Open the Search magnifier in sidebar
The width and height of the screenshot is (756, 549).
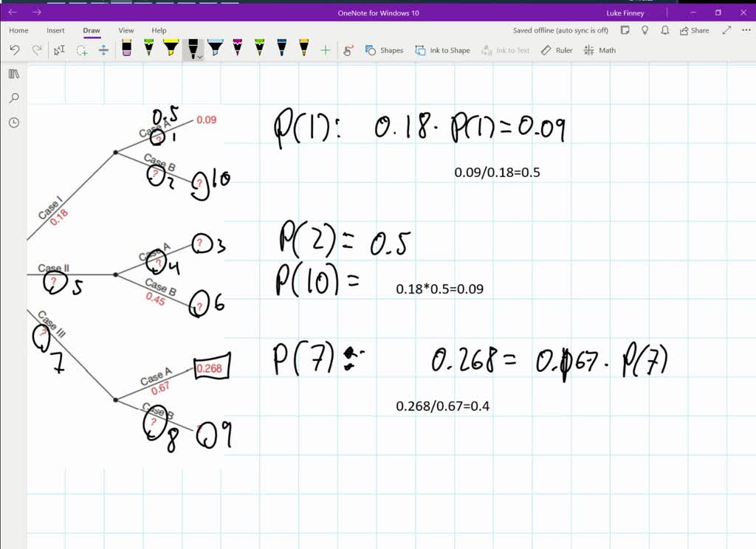pyautogui.click(x=14, y=98)
